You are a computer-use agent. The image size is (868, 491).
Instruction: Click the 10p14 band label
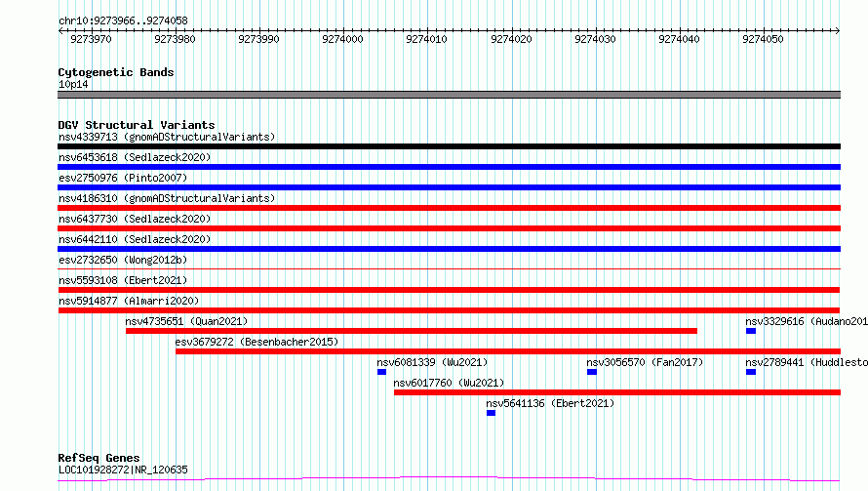tap(73, 84)
